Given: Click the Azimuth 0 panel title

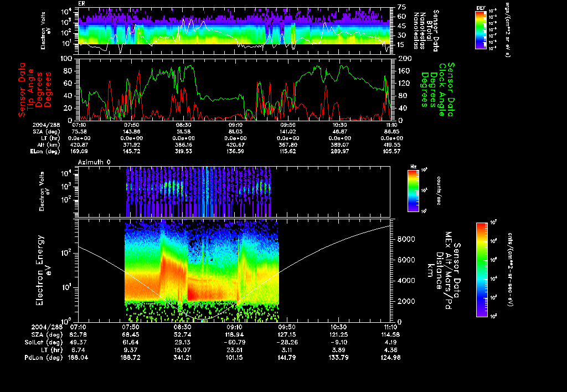Looking at the screenshot, I should pos(94,161).
